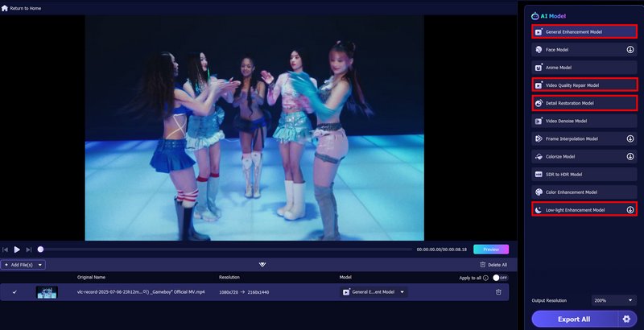Expand the file's Model dropdown
This screenshot has height=330, width=644.
(x=402, y=292)
